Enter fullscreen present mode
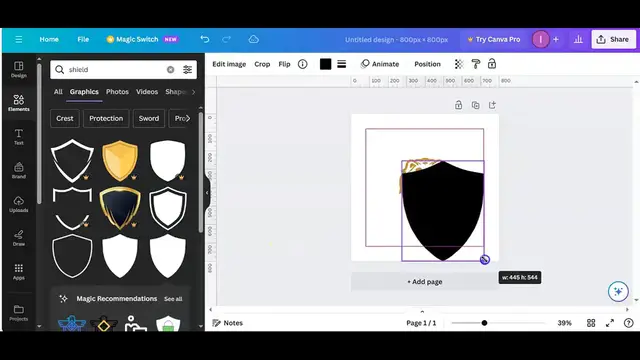Image resolution: width=640 pixels, height=360 pixels. click(610, 323)
